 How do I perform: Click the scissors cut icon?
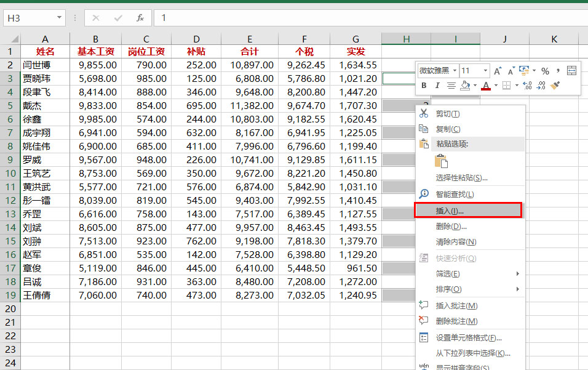(424, 113)
